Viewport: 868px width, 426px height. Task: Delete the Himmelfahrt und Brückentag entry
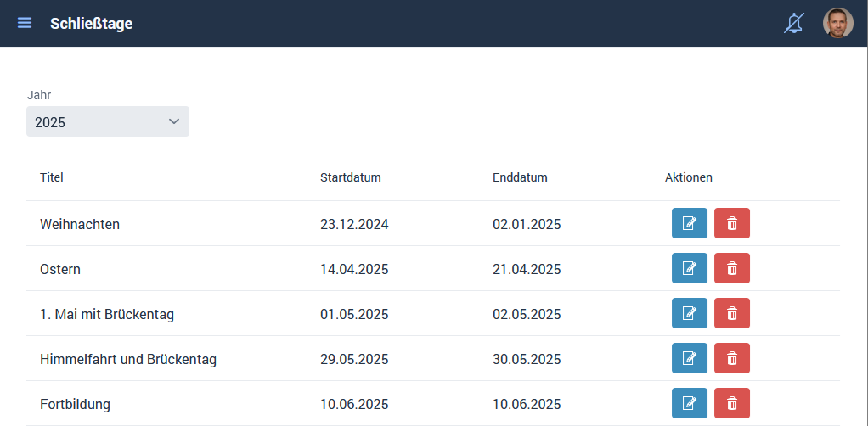(x=731, y=359)
